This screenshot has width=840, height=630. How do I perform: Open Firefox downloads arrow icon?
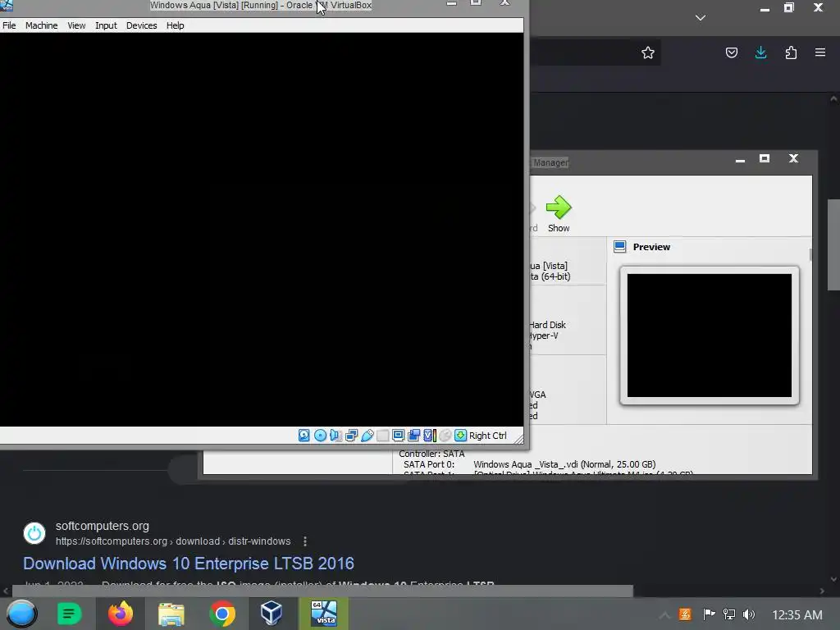(x=760, y=52)
